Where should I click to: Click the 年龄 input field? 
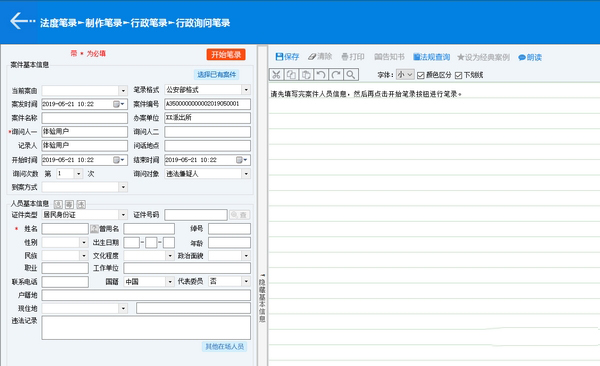pos(229,243)
